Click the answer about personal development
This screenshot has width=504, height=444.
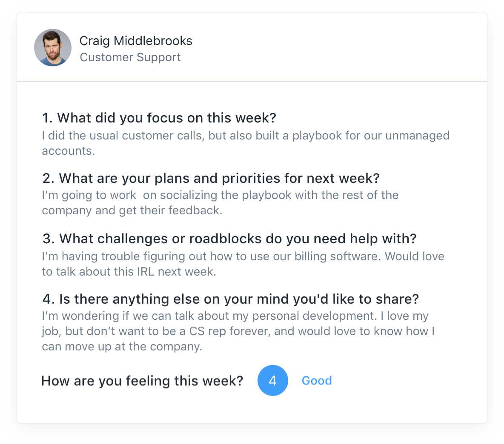238,331
